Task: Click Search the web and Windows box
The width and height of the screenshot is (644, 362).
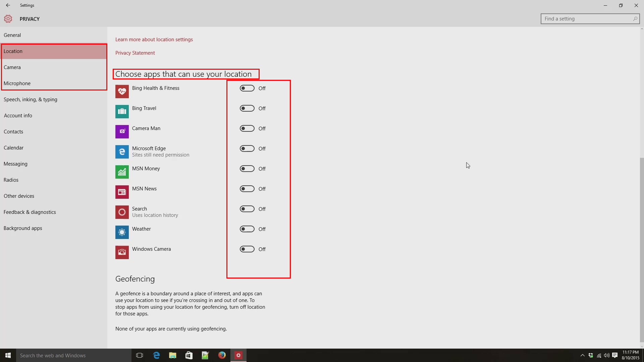Action: point(74,355)
